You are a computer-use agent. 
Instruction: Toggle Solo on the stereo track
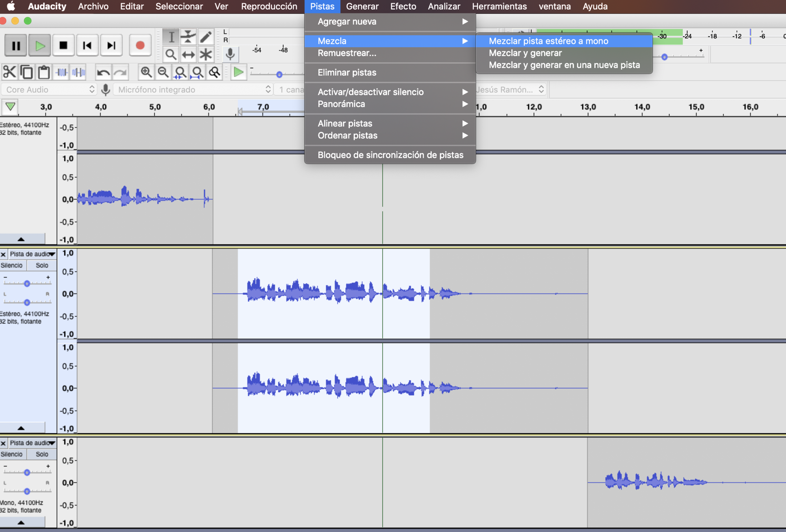(x=42, y=265)
